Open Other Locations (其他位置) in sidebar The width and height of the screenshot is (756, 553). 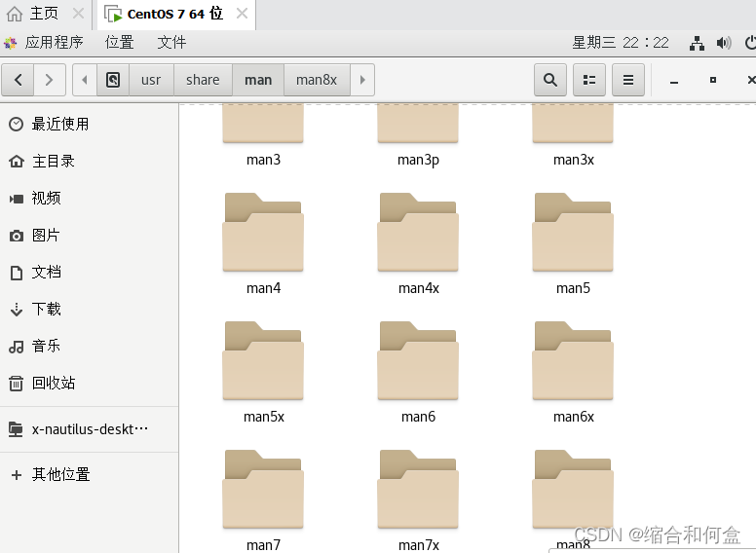point(90,474)
